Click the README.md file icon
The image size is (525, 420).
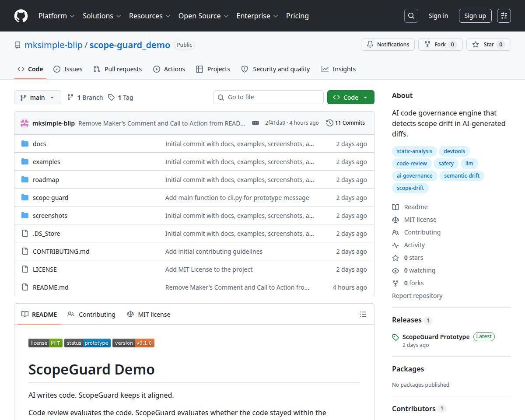tap(25, 287)
